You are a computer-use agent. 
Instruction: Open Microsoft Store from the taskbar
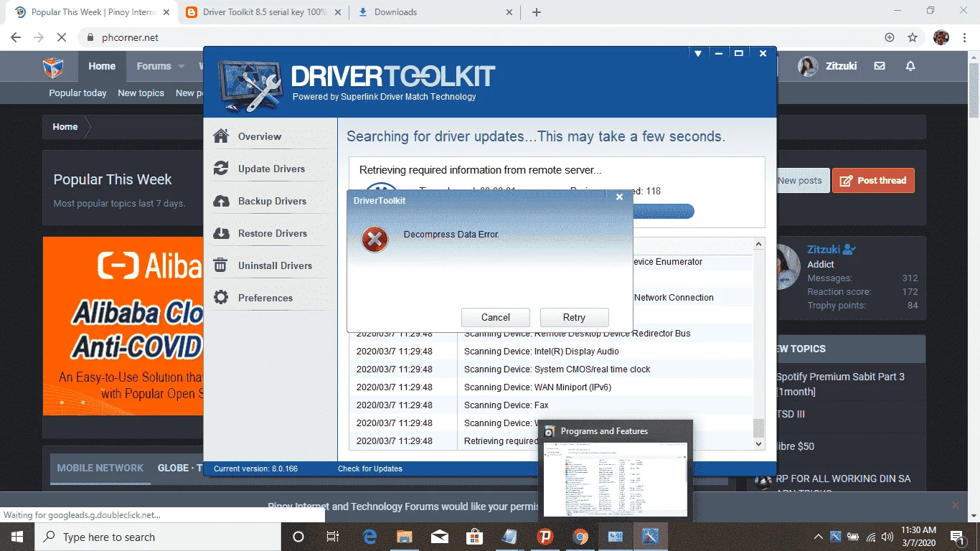(x=474, y=537)
